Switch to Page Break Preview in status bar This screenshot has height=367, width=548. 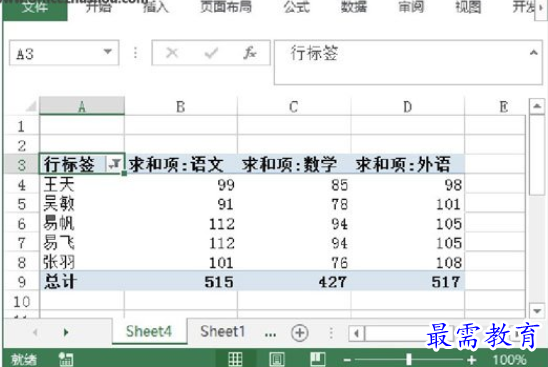[318, 359]
